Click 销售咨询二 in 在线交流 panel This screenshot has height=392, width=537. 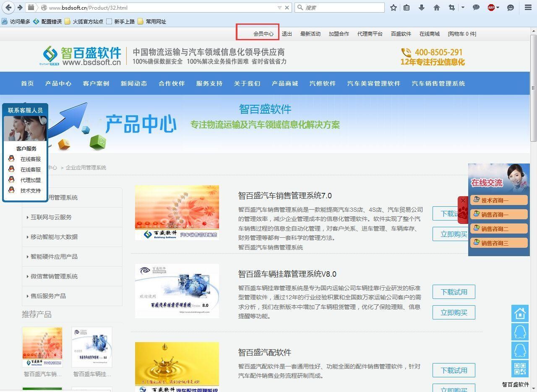pyautogui.click(x=499, y=229)
